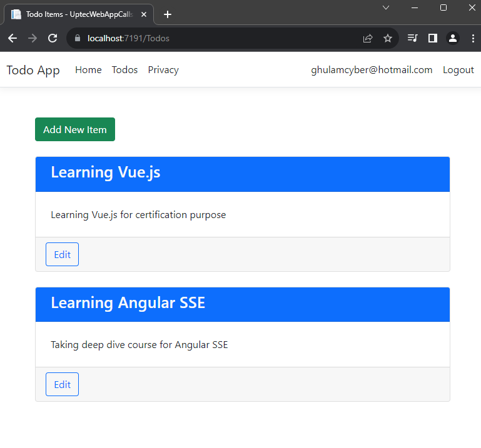Open a new browser tab

168,14
